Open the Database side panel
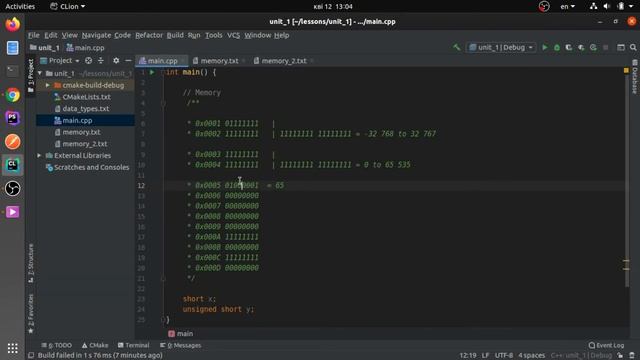 635,77
